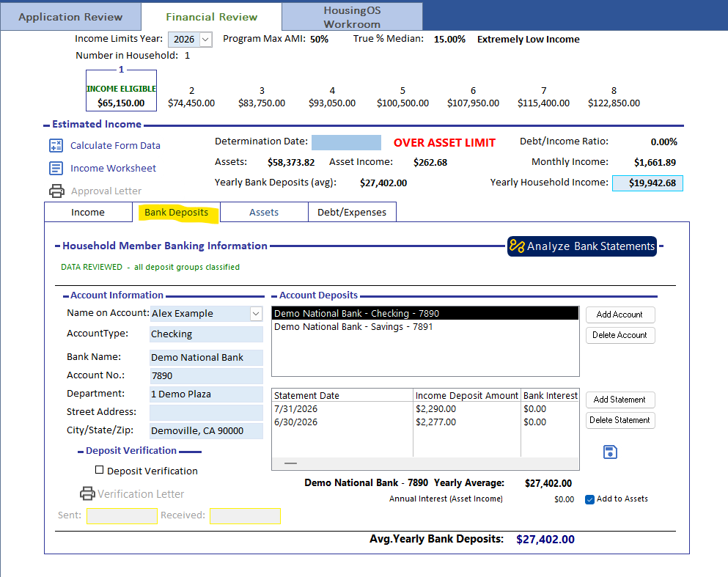Click the statement list horizontal scrollbar

click(424, 463)
